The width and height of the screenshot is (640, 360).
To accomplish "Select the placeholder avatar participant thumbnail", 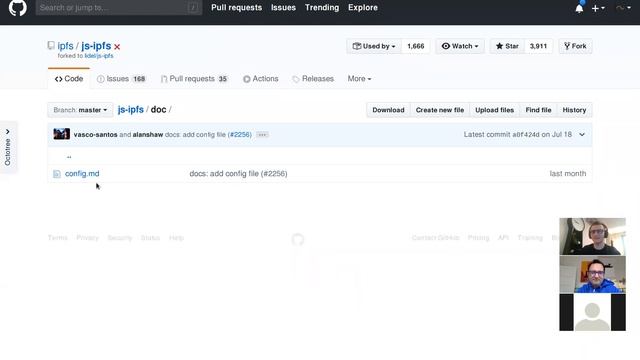I will (x=592, y=312).
